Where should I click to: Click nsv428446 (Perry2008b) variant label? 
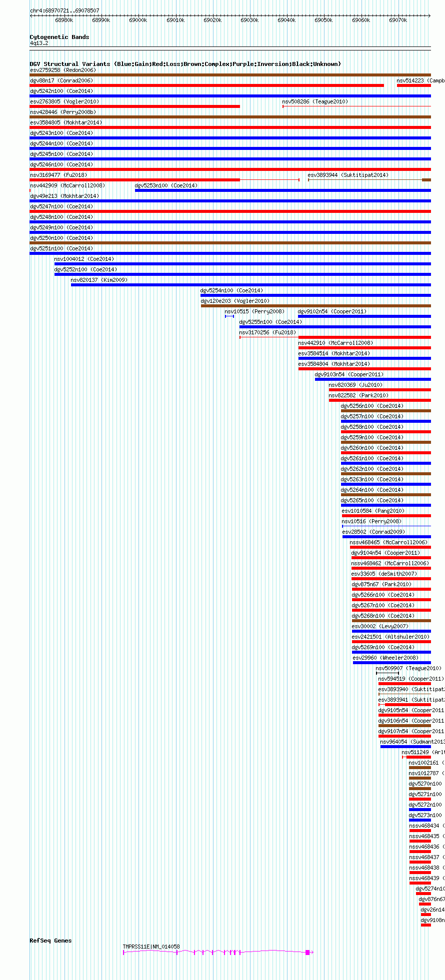[x=63, y=112]
